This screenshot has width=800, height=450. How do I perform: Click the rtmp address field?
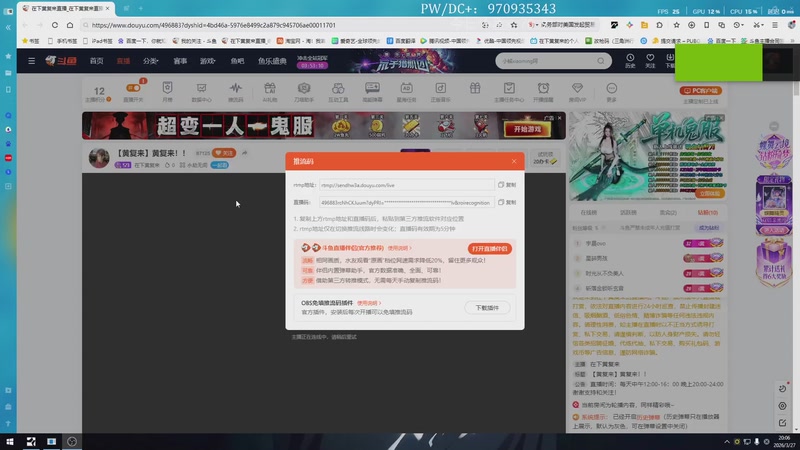406,185
